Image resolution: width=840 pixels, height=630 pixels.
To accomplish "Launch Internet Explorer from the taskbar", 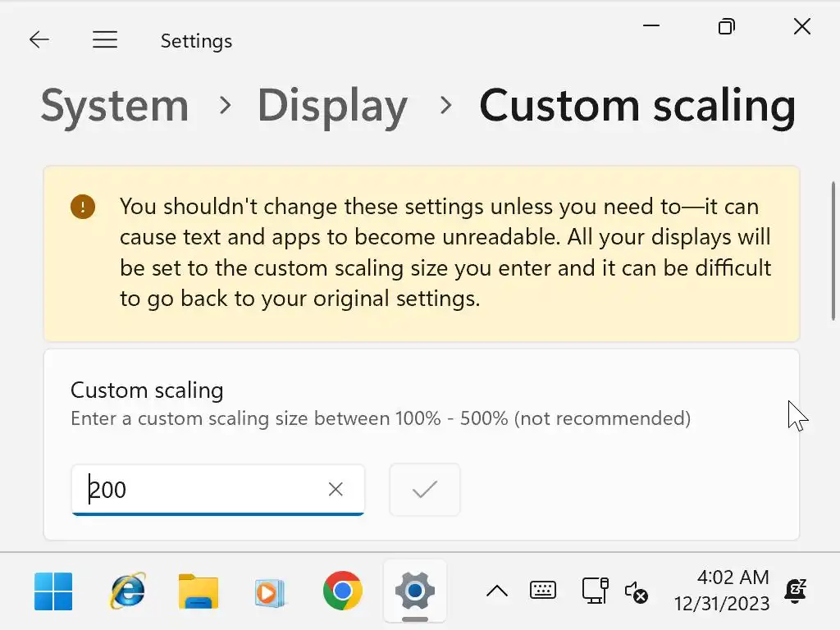I will (127, 591).
